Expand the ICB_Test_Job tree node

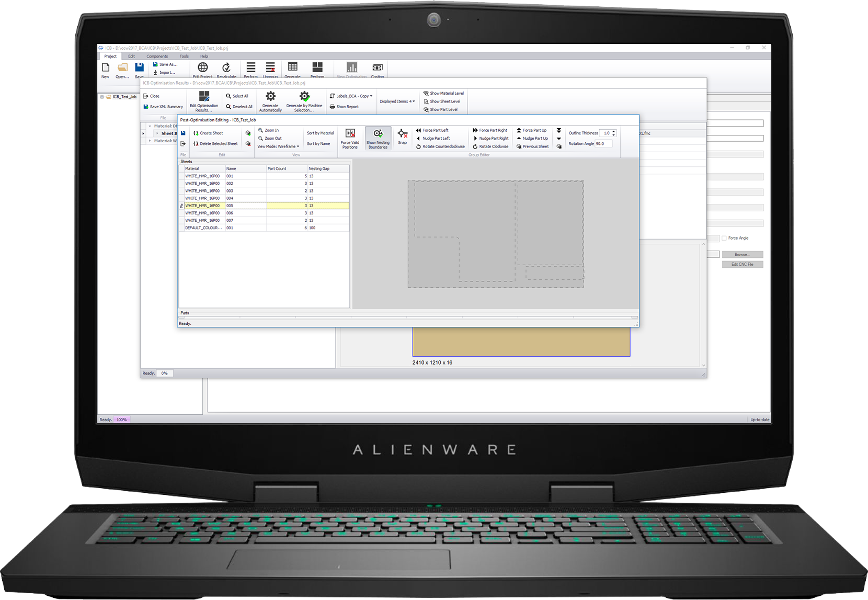coord(102,97)
